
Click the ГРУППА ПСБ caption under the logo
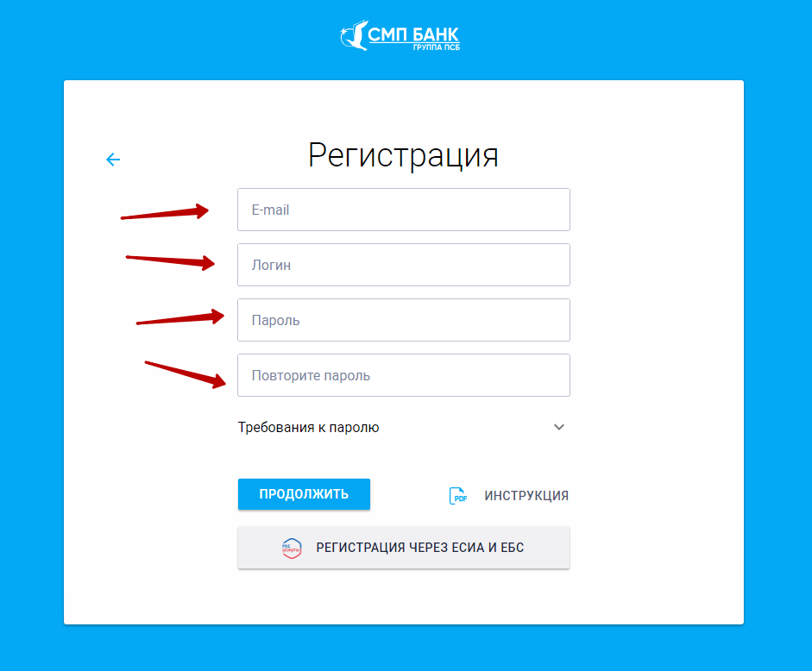[436, 47]
